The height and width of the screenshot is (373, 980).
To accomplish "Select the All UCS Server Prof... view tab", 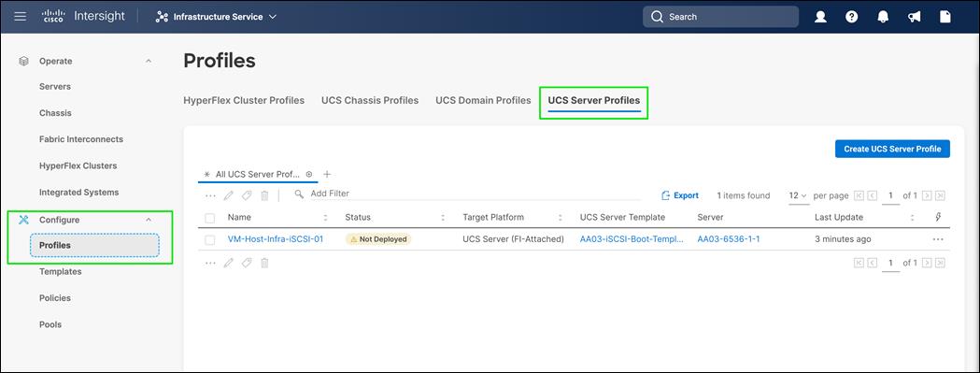I will (x=257, y=175).
